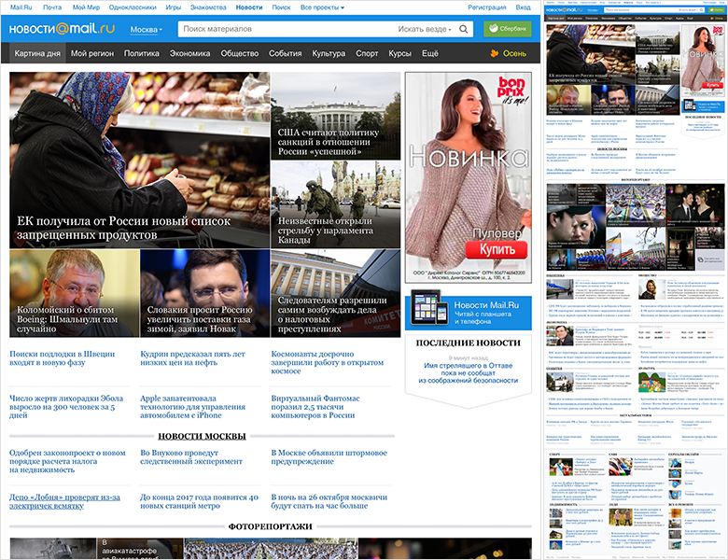Click Новости in the top bar

(249, 7)
